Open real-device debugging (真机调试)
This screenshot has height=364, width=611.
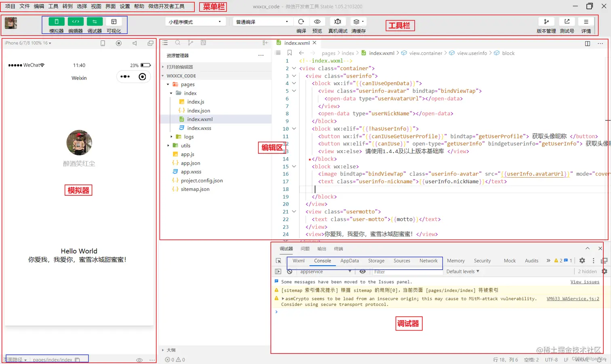click(338, 22)
